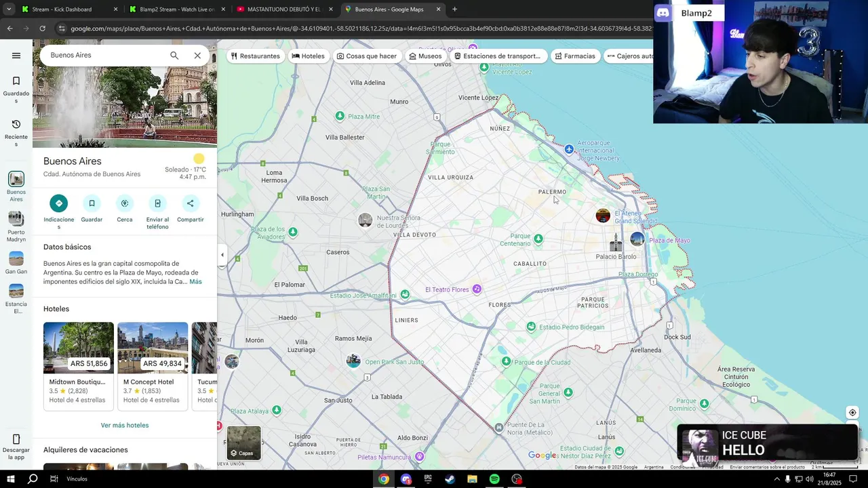868x488 pixels.
Task: Click the Parque Sarmiento label
Action: click(441, 148)
